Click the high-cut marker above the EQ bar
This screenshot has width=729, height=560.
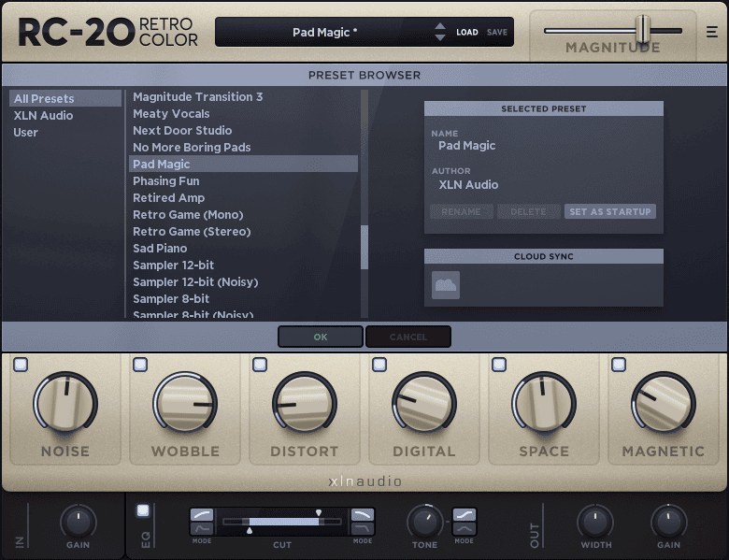tap(319, 512)
